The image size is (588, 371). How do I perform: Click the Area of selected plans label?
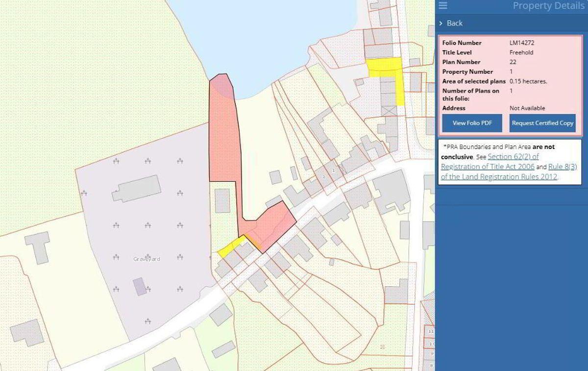pyautogui.click(x=474, y=81)
